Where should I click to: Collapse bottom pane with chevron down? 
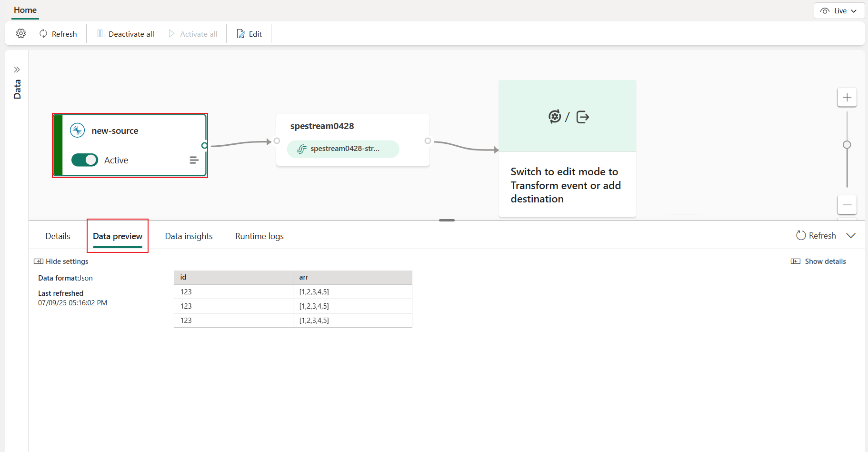[851, 236]
